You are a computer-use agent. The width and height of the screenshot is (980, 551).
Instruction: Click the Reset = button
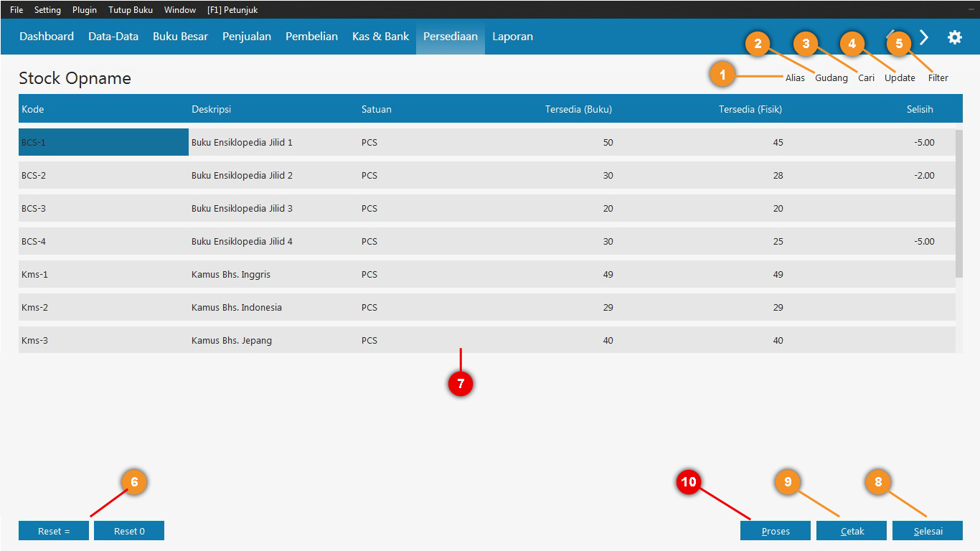(x=53, y=530)
